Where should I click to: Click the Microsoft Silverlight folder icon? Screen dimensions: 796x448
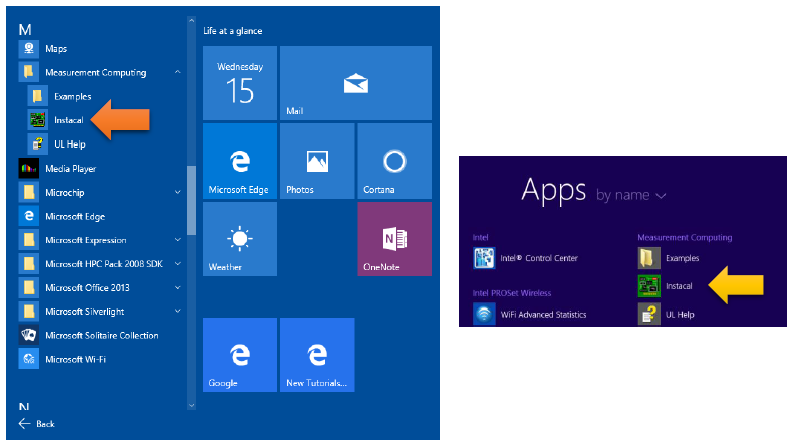(x=28, y=311)
